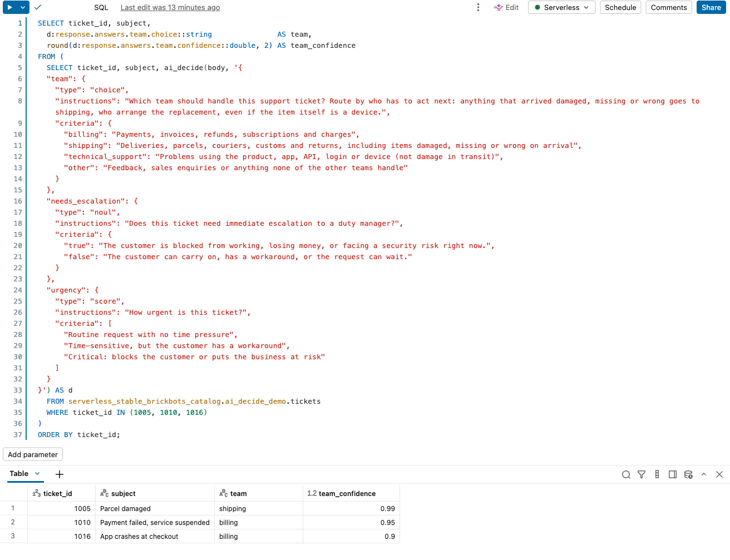730x560 pixels.
Task: Select the team cell 'shipping'
Action: (259, 508)
